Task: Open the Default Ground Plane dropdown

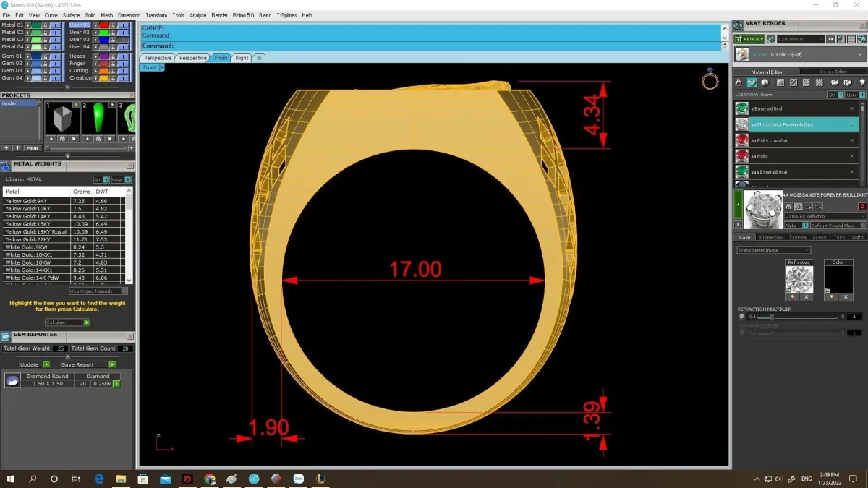Action: click(x=838, y=226)
